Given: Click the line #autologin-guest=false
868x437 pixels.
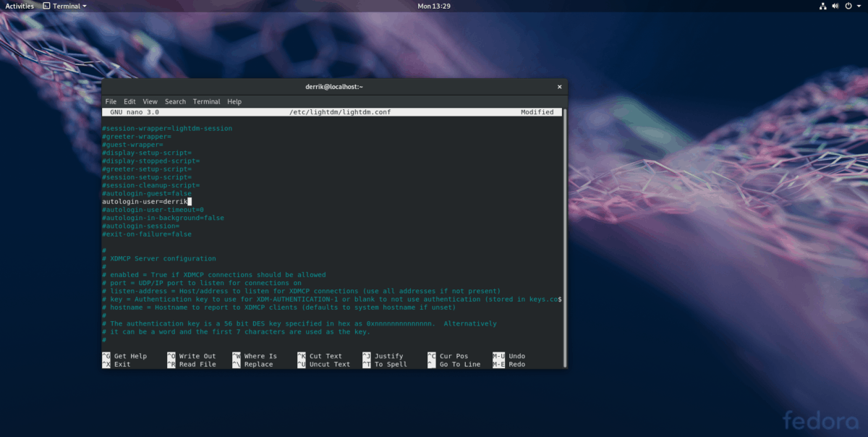Looking at the screenshot, I should [147, 193].
